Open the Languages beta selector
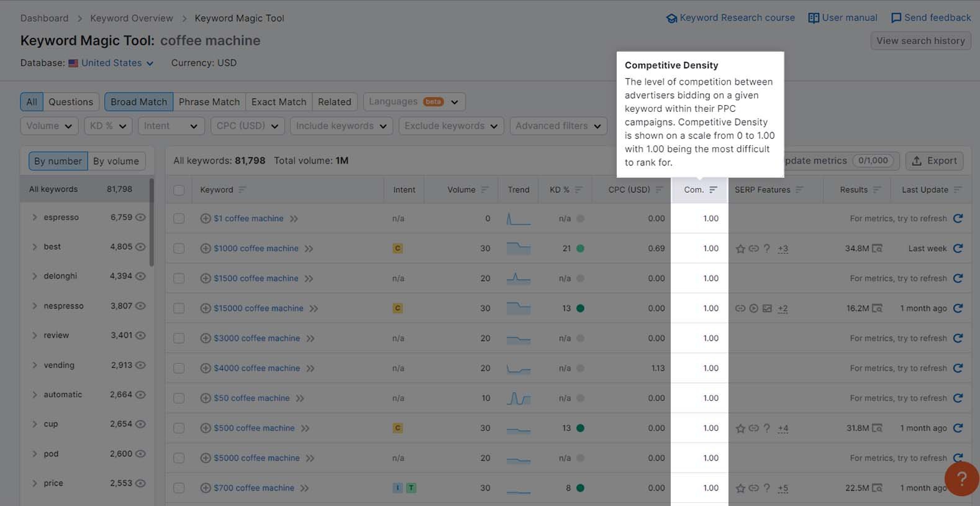The height and width of the screenshot is (506, 980). point(414,102)
